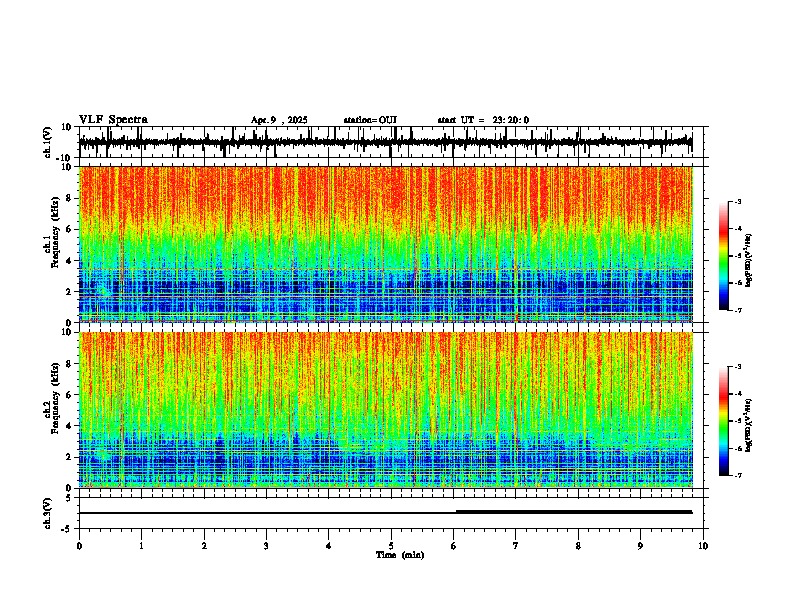The image size is (792, 612).
Task: Click the "5" tick on ch.3 voltage axis
Action: click(69, 498)
